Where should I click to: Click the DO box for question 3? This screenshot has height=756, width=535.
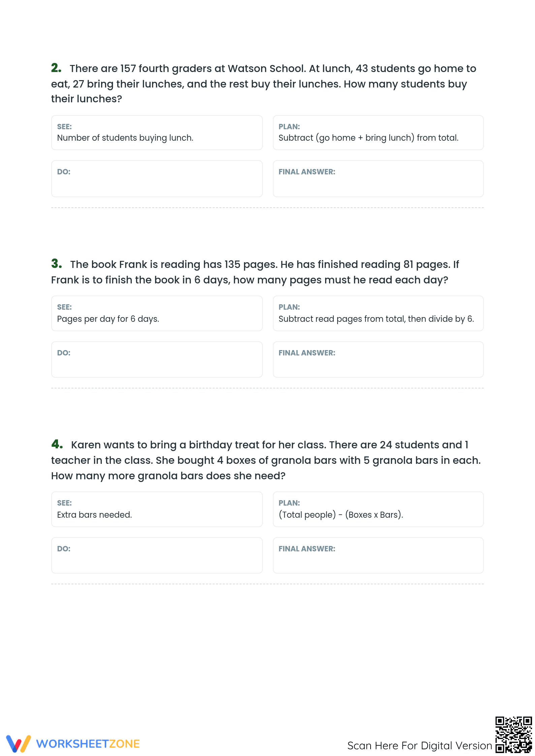157,359
